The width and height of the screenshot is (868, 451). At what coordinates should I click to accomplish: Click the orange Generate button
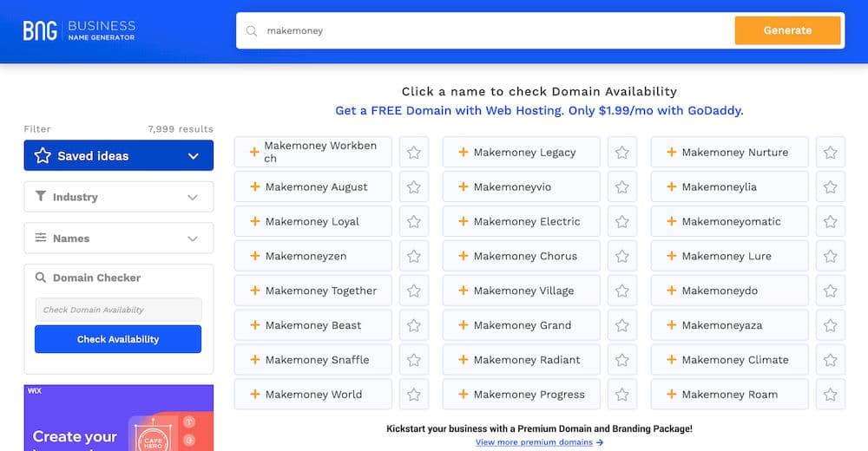coord(788,30)
